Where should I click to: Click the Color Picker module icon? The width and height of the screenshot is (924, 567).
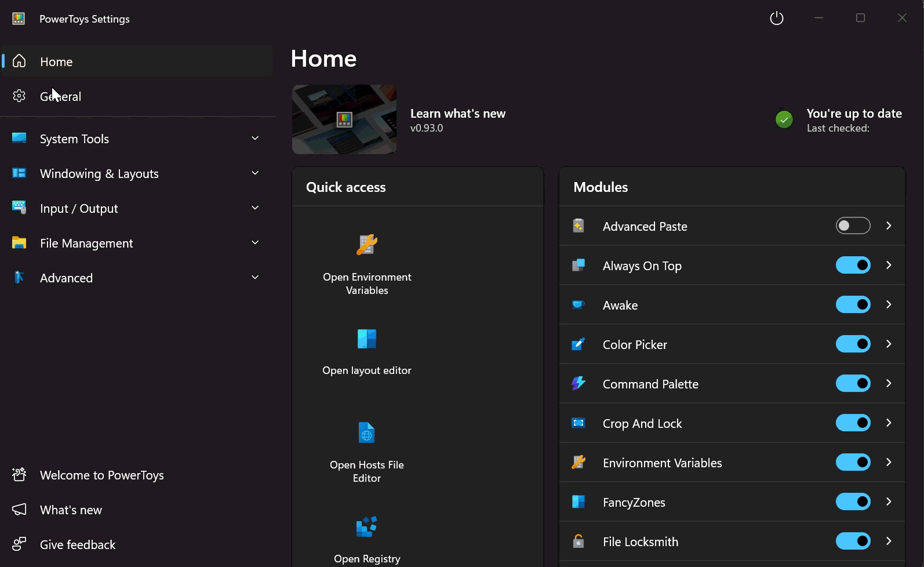[579, 344]
